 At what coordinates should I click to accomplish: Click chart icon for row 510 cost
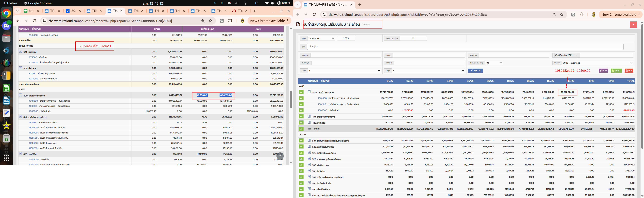tap(301, 141)
